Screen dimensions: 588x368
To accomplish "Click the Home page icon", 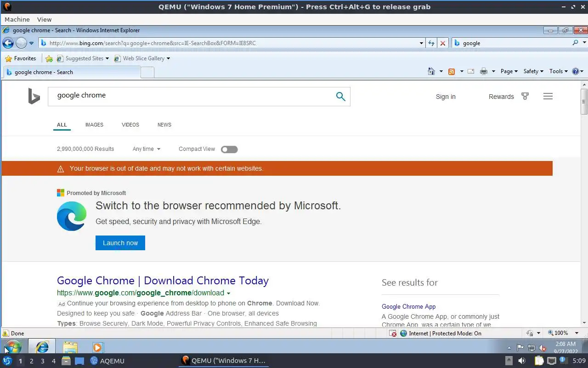I will click(x=431, y=71).
